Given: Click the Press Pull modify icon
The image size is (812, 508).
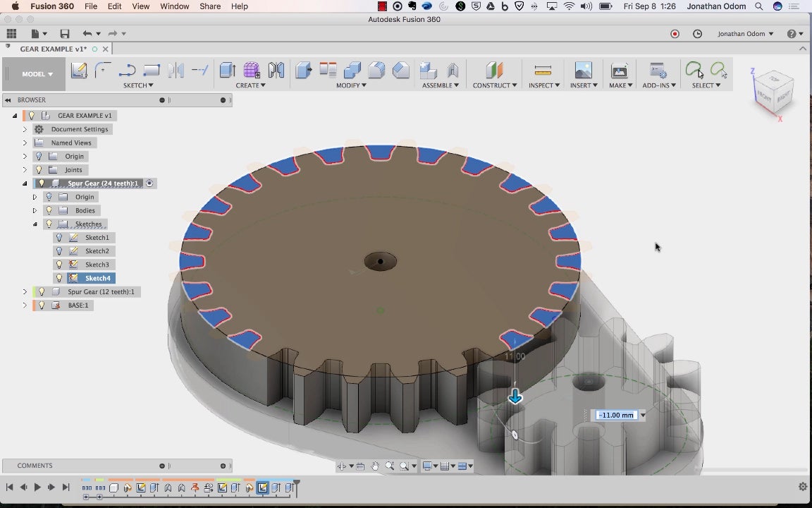Looking at the screenshot, I should 303,70.
